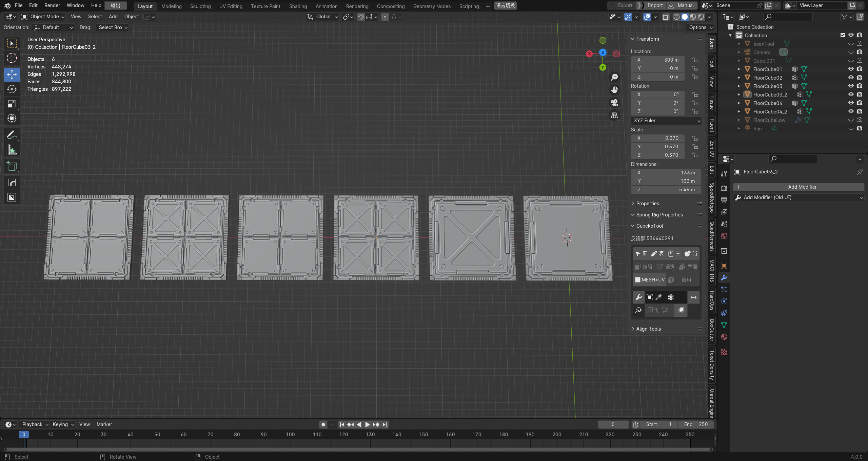Disable FloorCube04 render camera icon
Screen dimensions: 868x461
click(860, 103)
